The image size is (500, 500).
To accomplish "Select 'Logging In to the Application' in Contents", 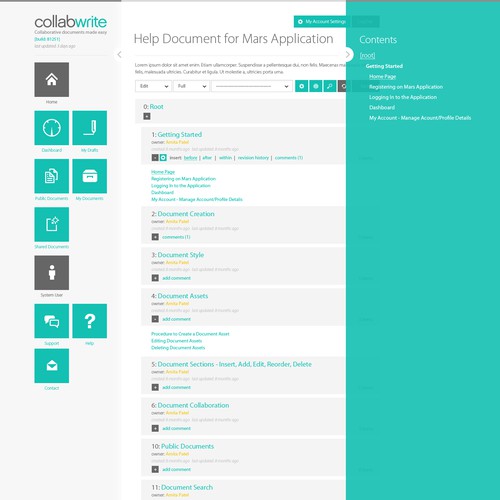I will click(403, 97).
